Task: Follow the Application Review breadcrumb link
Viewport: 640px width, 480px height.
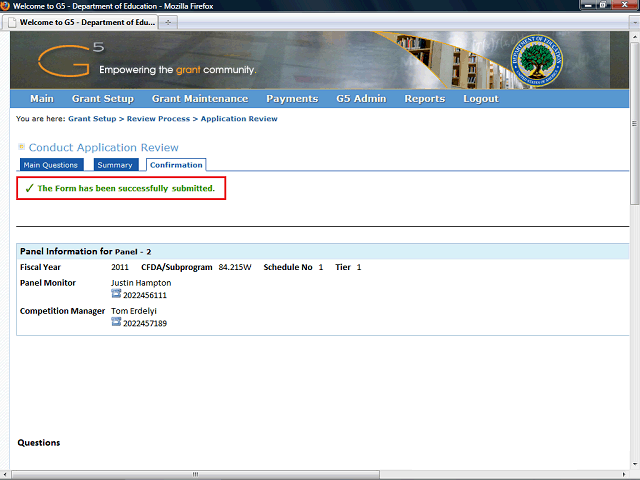Action: point(239,119)
